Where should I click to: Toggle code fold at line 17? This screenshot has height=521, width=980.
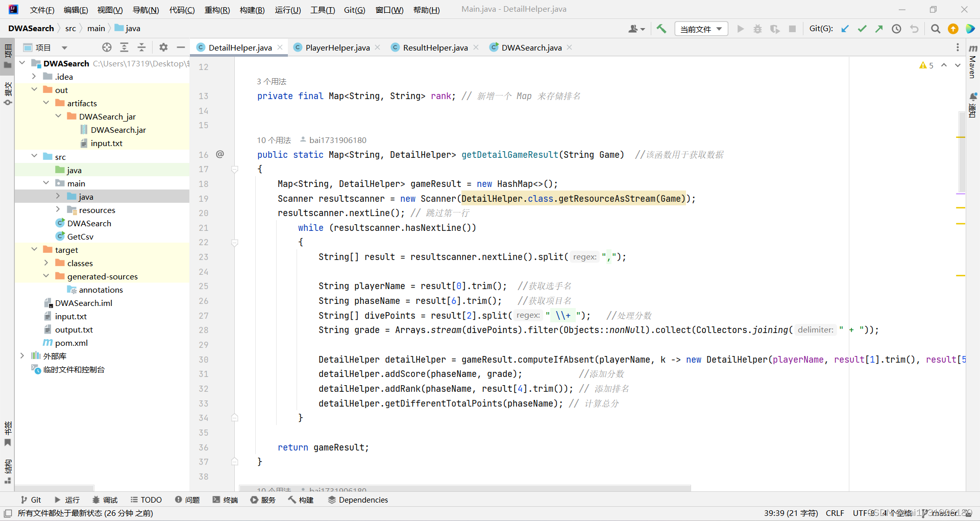point(235,169)
